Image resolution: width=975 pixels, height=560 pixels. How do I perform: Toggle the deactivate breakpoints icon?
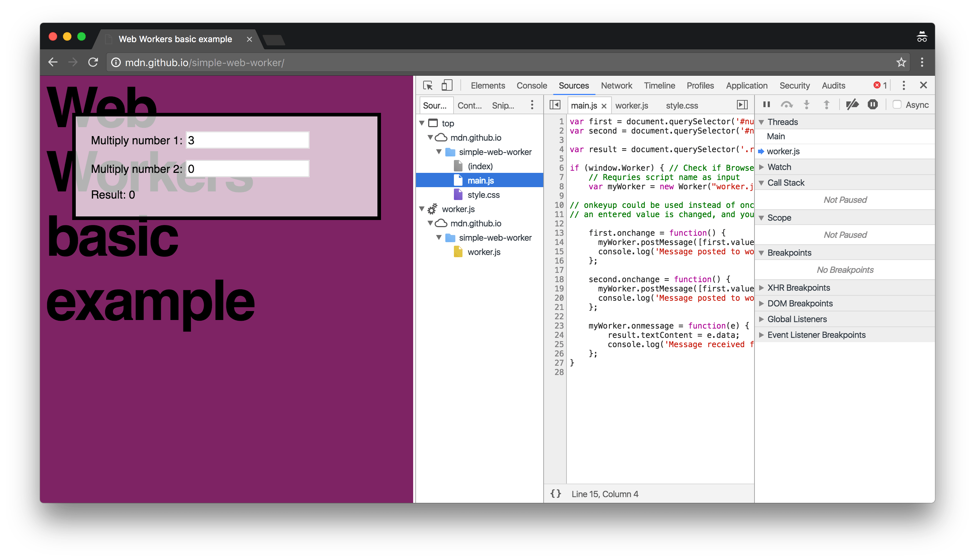click(x=852, y=105)
